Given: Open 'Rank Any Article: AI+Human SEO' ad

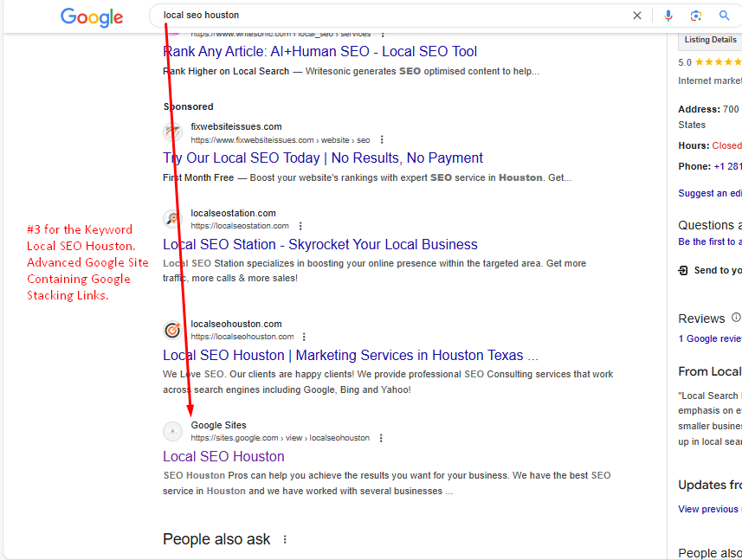Looking at the screenshot, I should 319,51.
